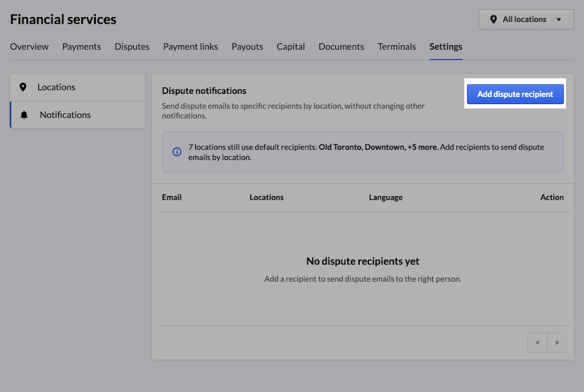Click the info icon in the default recipients banner
584x392 pixels.
tap(176, 152)
